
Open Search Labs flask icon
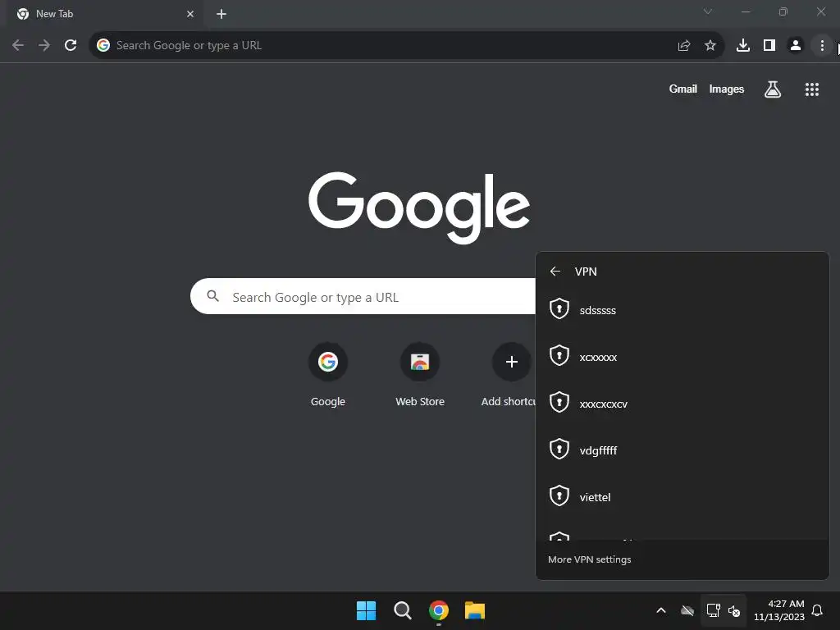(773, 89)
